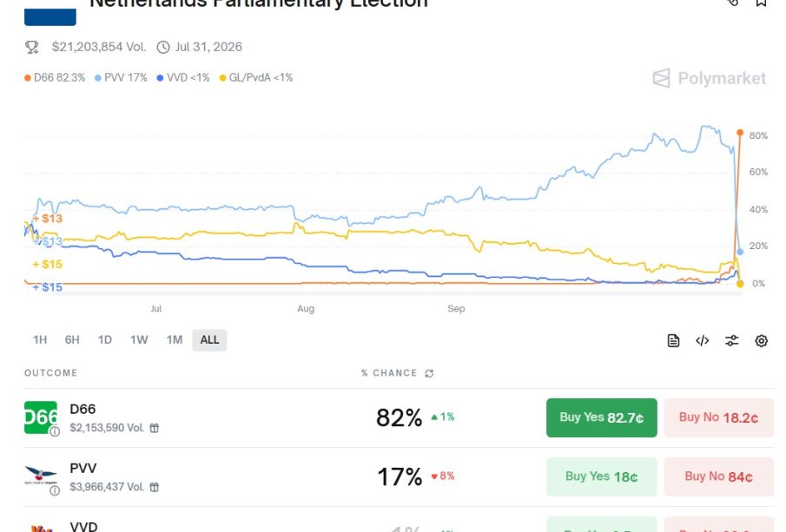Open chart filter sliders icon
The height and width of the screenshot is (532, 786).
pos(732,341)
